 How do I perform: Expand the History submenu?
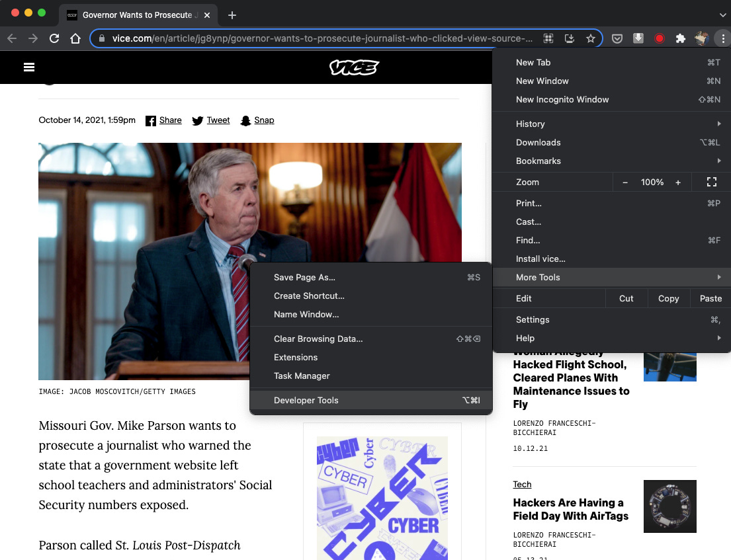click(612, 124)
